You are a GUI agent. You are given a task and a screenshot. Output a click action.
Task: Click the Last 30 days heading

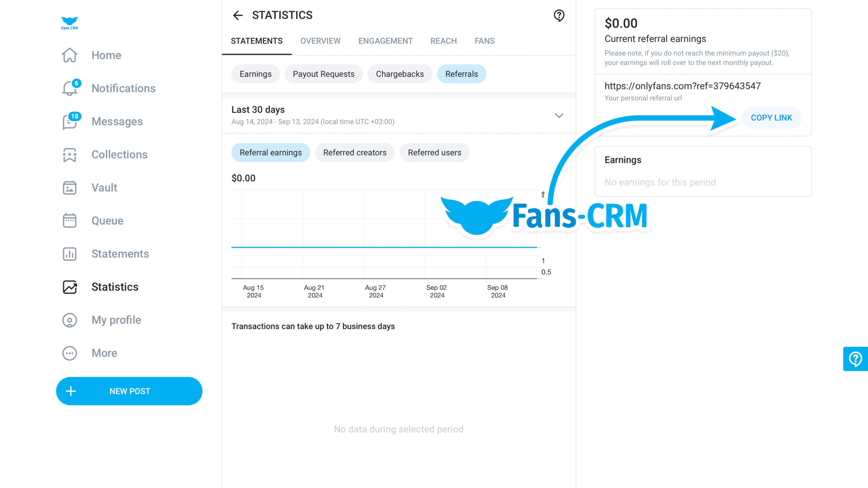tap(258, 110)
